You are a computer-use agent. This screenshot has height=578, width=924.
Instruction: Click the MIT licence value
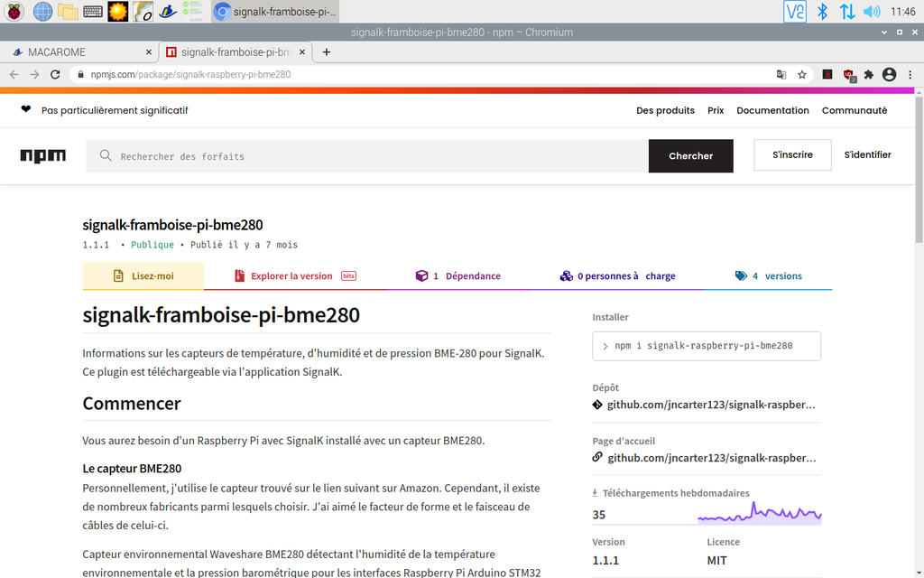click(x=716, y=560)
